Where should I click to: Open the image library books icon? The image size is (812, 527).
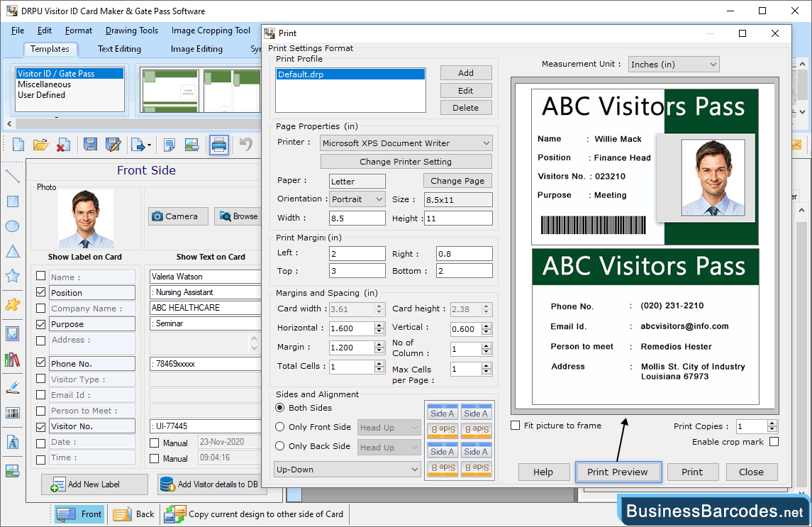[13, 360]
